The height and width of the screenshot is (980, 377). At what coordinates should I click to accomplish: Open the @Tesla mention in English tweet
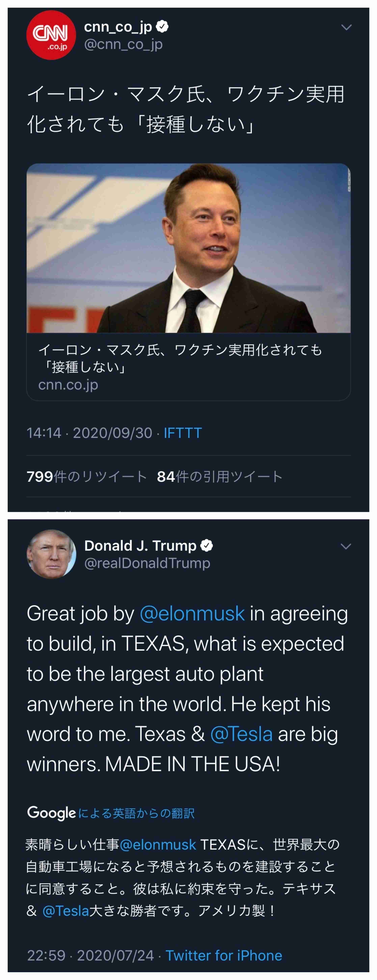pos(241,734)
